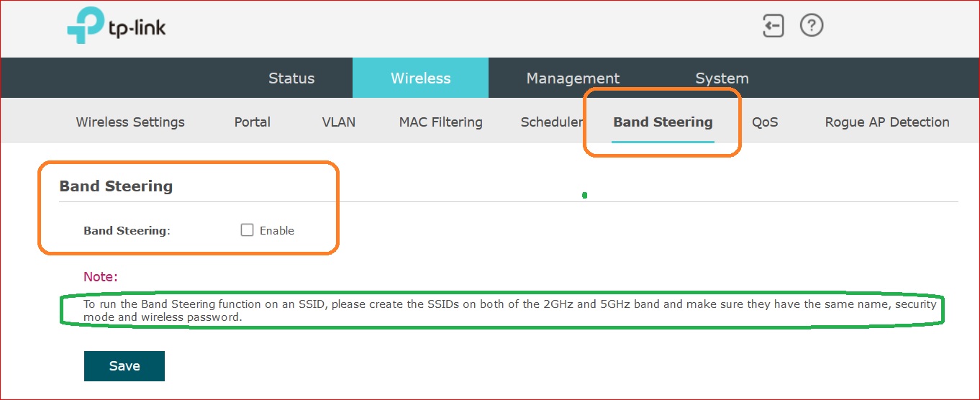Select the Wireless main tab
The image size is (980, 400).
pyautogui.click(x=420, y=78)
